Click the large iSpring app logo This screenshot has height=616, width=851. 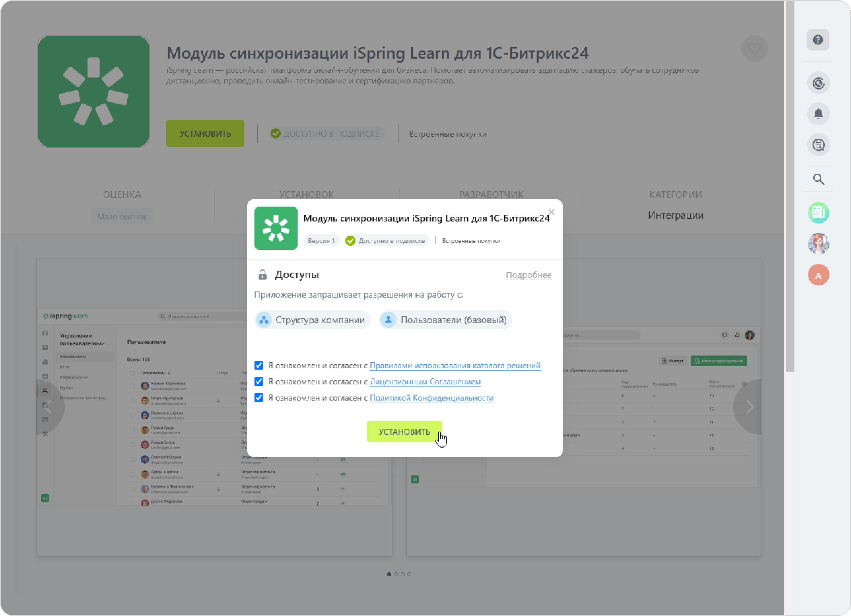tap(94, 92)
